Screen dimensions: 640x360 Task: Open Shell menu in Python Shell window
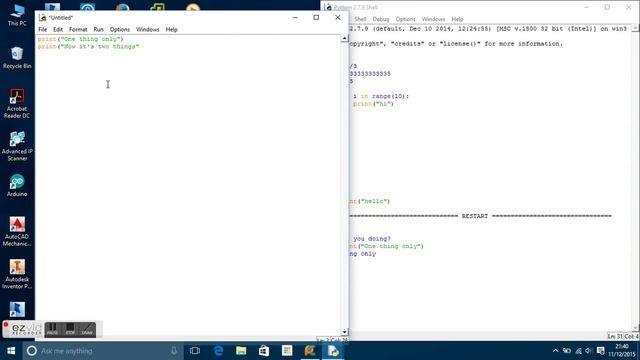click(360, 19)
